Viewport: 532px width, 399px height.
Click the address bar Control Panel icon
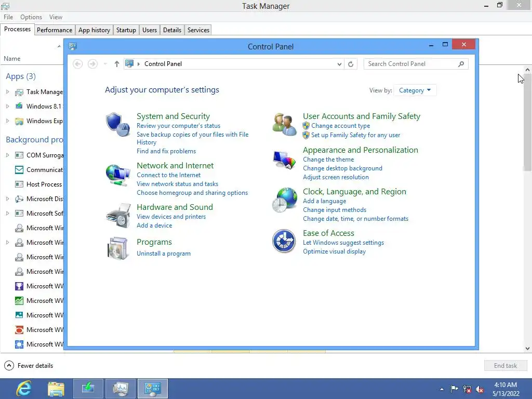point(129,63)
